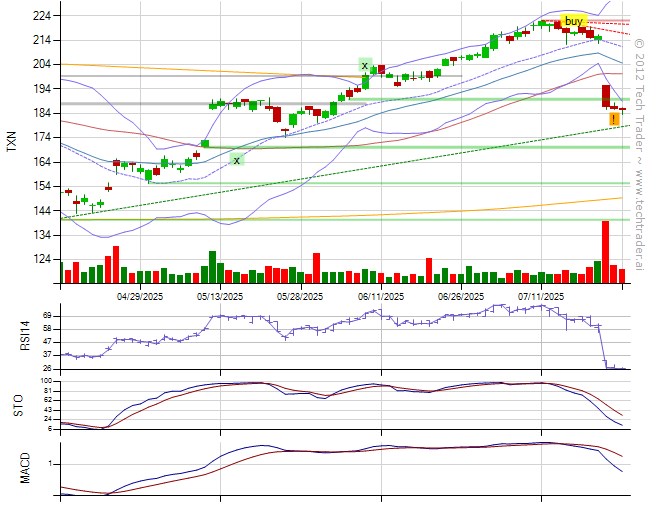Click the RSI14 axis value 69

(46, 315)
